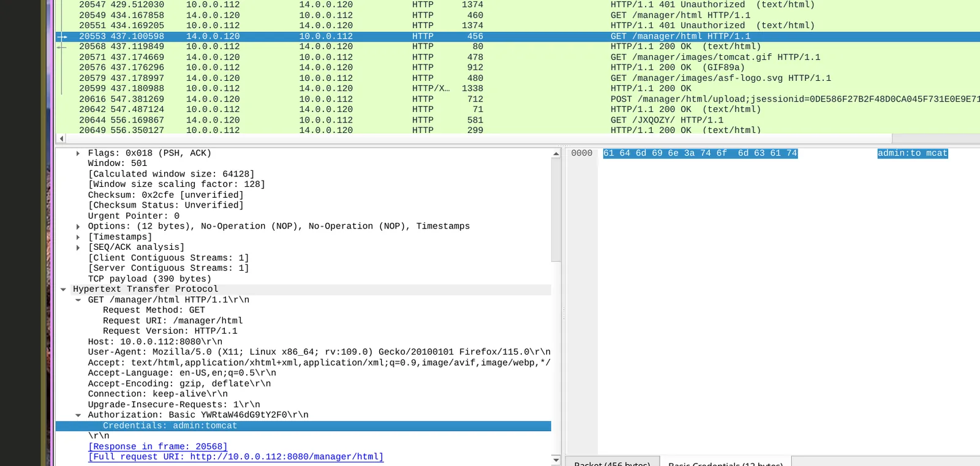Select the ASCII text admin:tomcat in hex pane
Screen dimensions: 980x466
[913, 154]
